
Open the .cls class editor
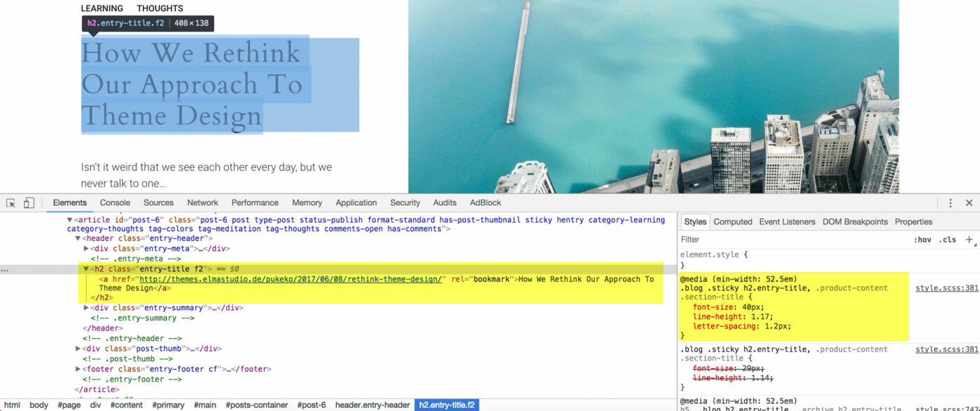(x=948, y=239)
